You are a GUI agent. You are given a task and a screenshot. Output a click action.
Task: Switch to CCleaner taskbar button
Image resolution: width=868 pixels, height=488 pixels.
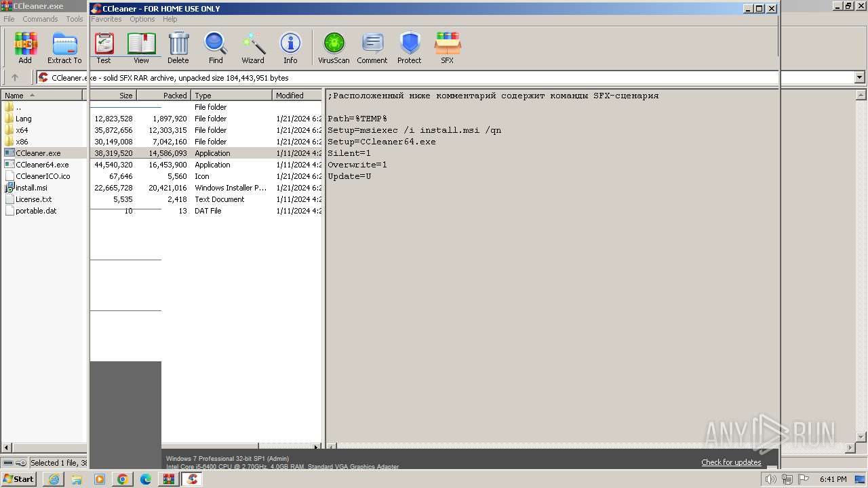(193, 479)
